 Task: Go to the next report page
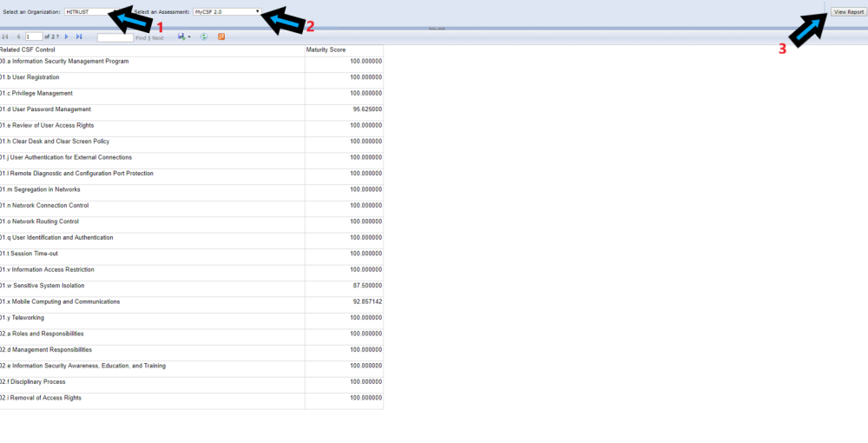(x=67, y=36)
